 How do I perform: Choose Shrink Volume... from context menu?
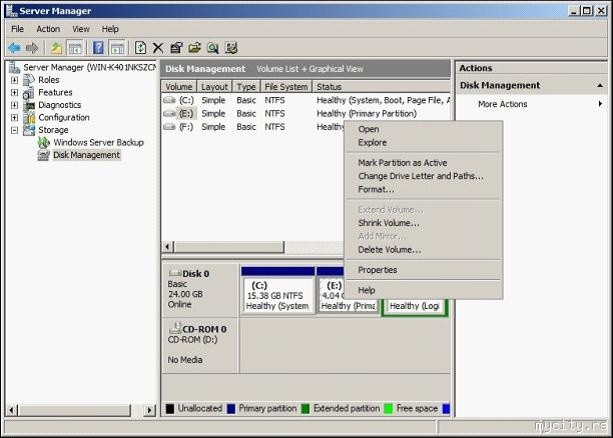pos(423,223)
